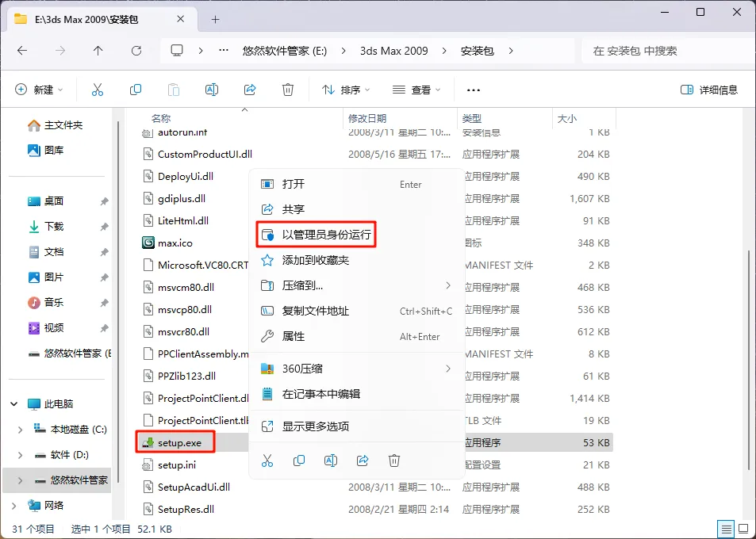Go back with the left arrow
Image resolution: width=756 pixels, height=539 pixels.
(22, 51)
